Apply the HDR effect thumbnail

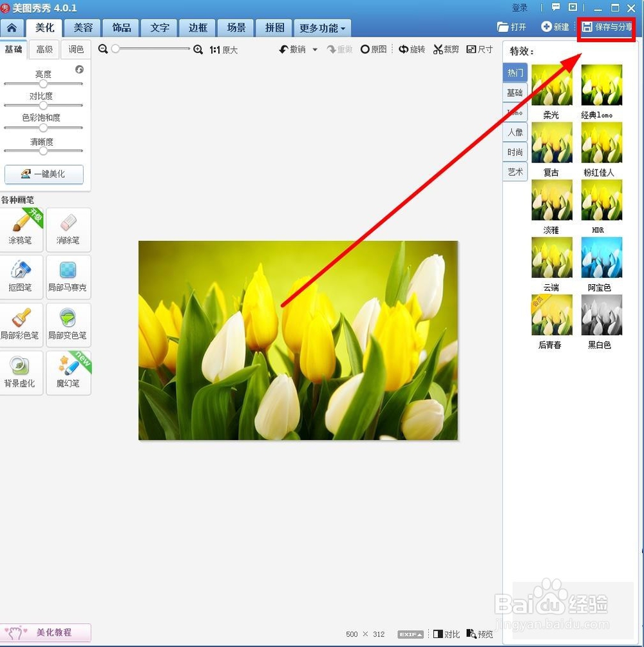click(601, 200)
